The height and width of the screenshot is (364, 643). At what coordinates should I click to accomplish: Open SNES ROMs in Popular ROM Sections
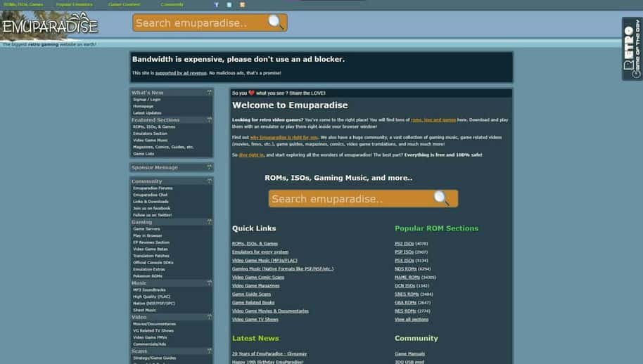[407, 294]
